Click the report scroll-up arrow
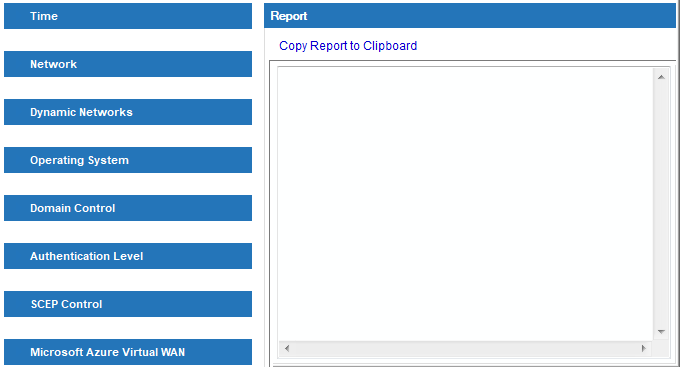Viewport: 680px width, 367px height. pos(661,77)
